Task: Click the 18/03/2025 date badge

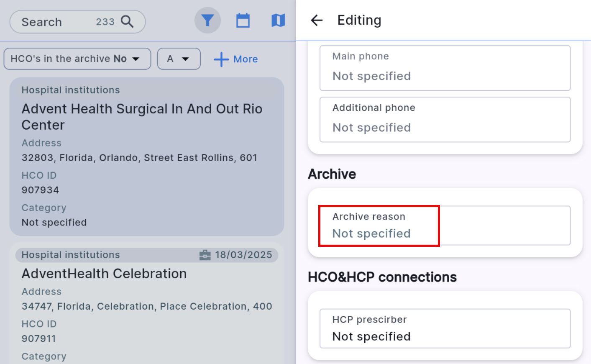Action: (243, 255)
